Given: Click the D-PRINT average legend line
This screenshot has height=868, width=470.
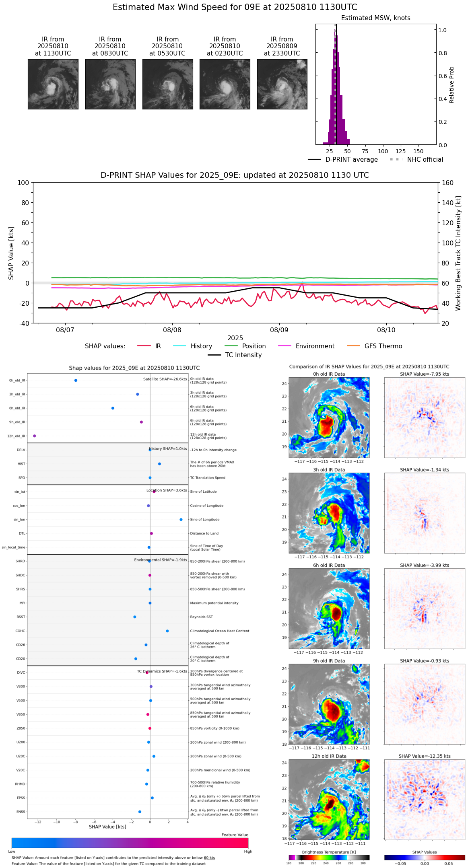Looking at the screenshot, I should [x=314, y=160].
